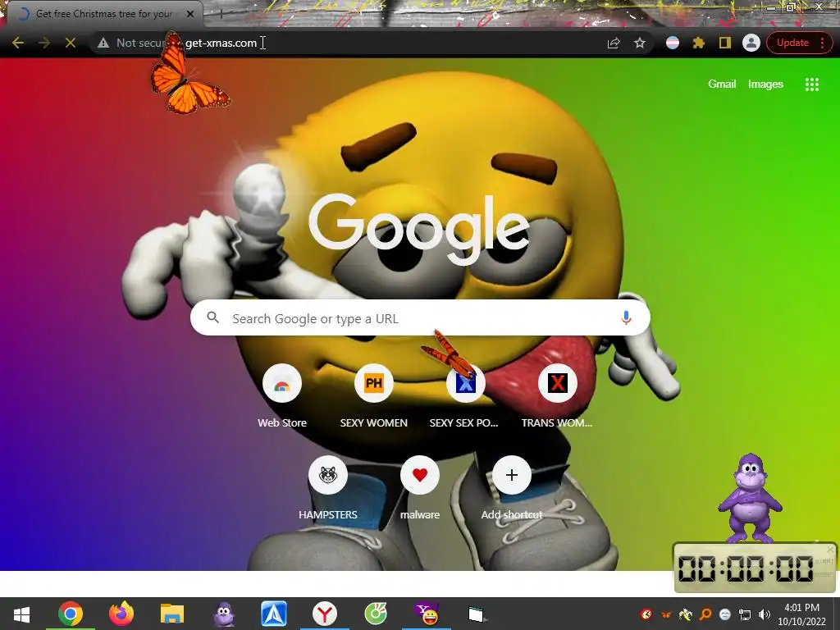Screen dimensions: 840x630
Task: Open the SEXY WOMEN shortcut tile
Action: click(374, 396)
